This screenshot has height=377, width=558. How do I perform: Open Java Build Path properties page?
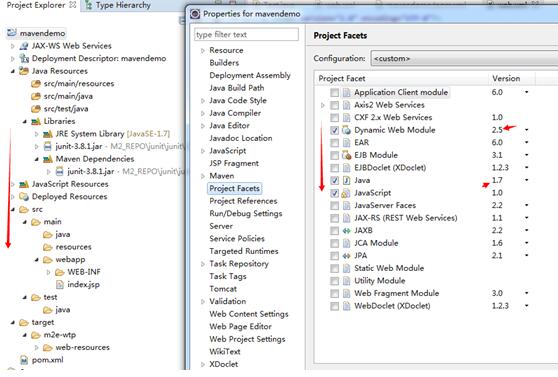click(x=237, y=88)
